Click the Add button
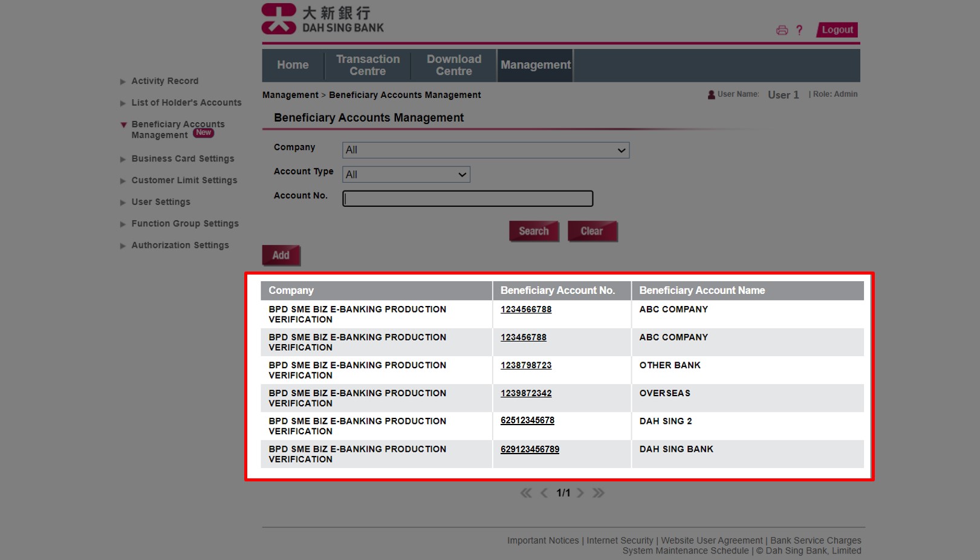The width and height of the screenshot is (980, 560). pyautogui.click(x=281, y=255)
